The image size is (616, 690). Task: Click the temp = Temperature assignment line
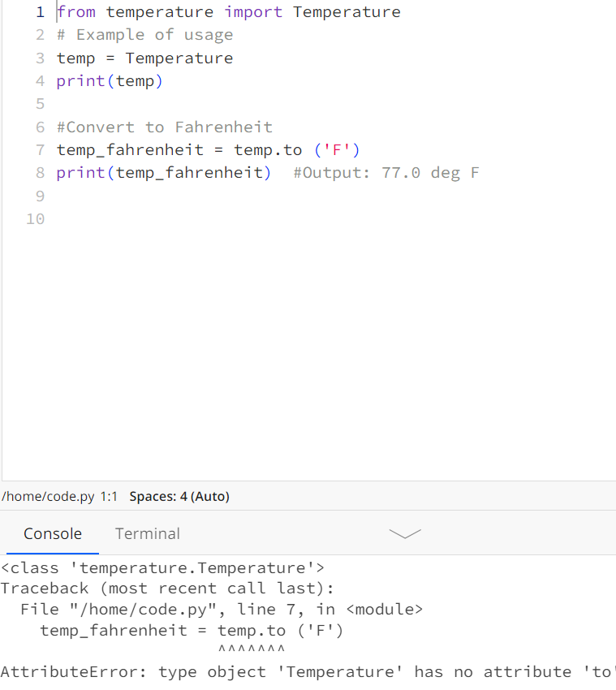[144, 58]
